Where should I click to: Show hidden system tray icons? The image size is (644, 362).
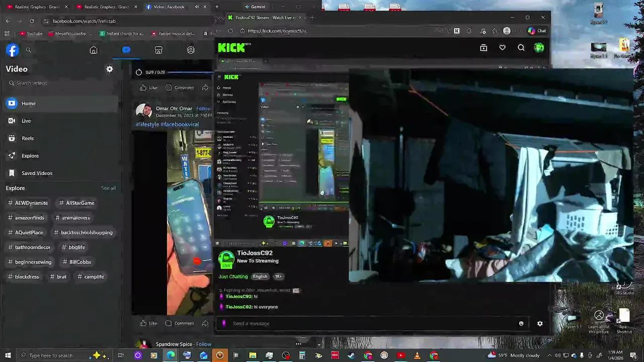coord(549,355)
